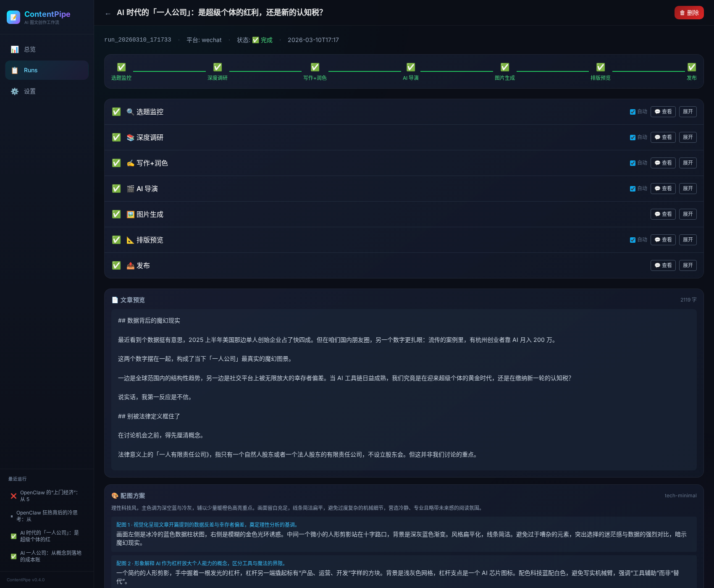Select the 选题监控 magnifier stage icon
714x588 pixels.
130,112
